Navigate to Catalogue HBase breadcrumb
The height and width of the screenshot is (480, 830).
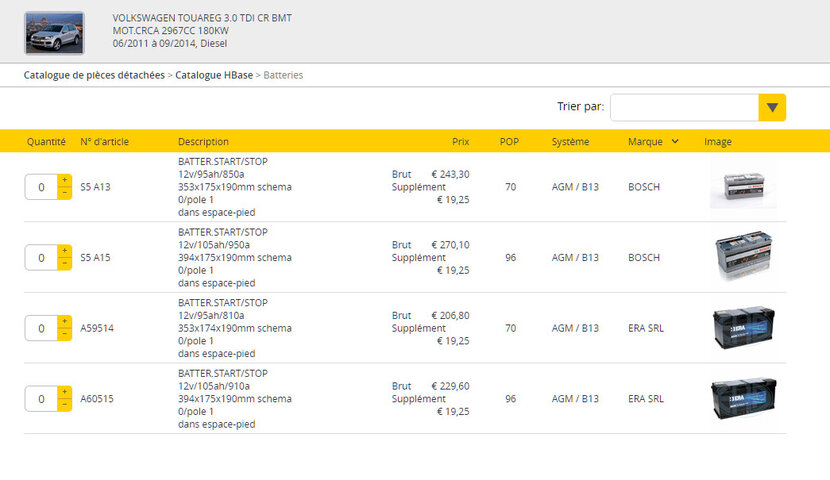click(214, 75)
